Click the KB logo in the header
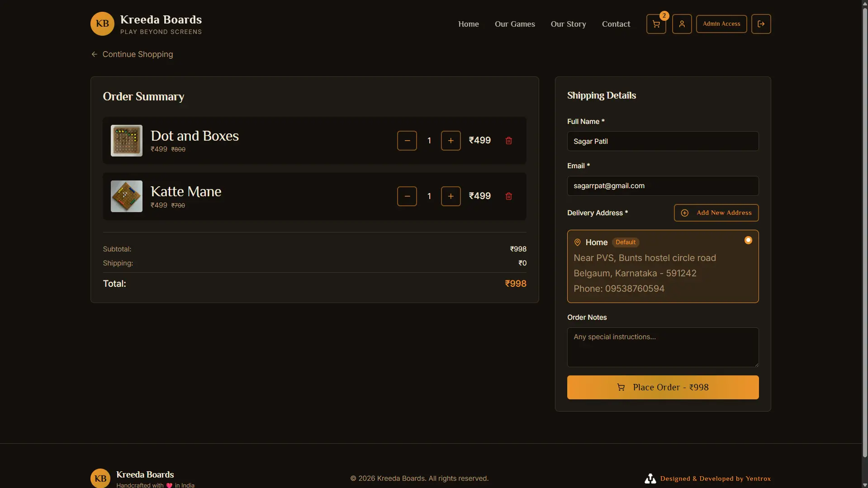 (101, 24)
